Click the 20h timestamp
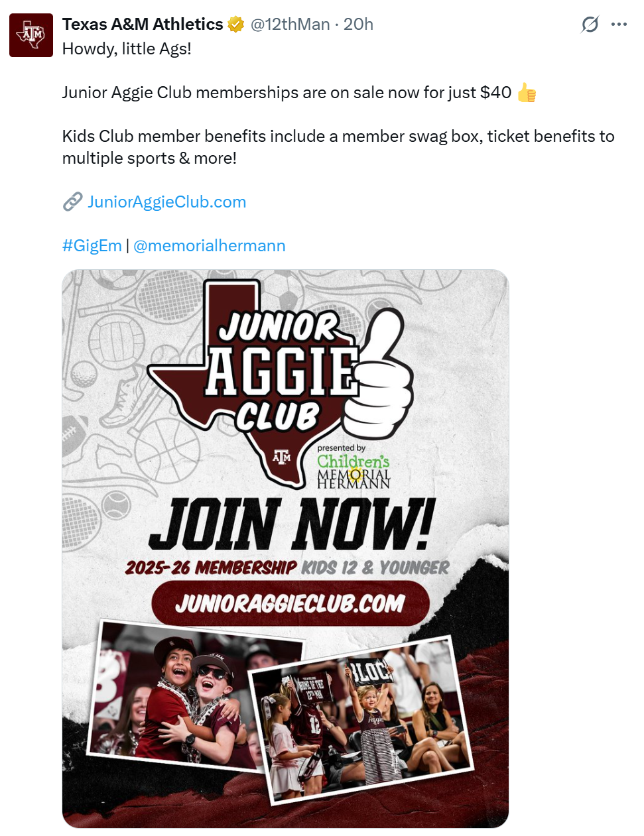The width and height of the screenshot is (644, 836). [x=358, y=25]
